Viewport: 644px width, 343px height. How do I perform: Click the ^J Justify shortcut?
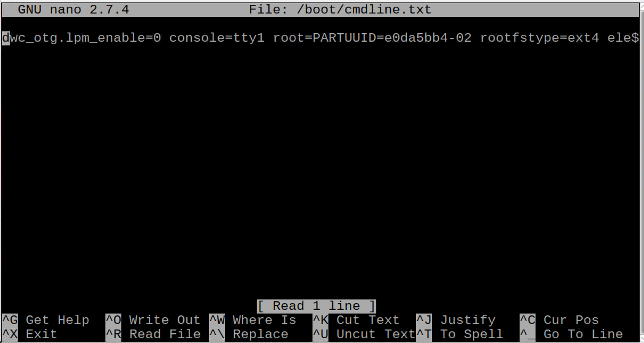click(456, 320)
